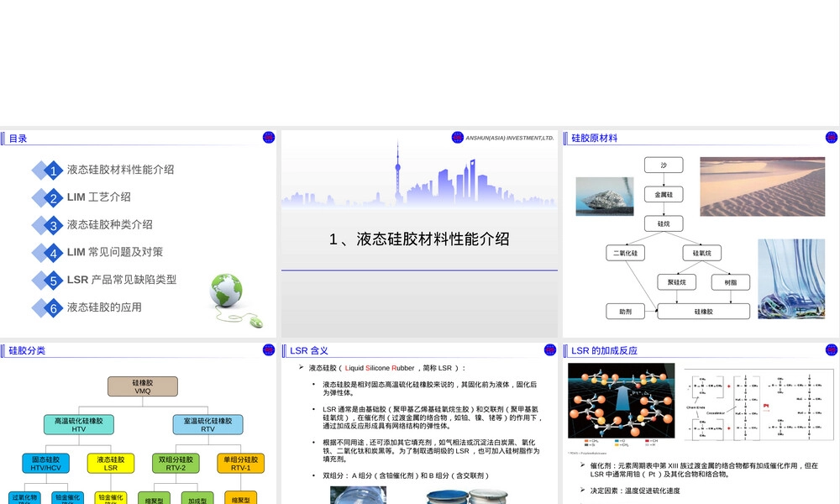Click the logo on 硅胶分类 slide

[x=269, y=349]
